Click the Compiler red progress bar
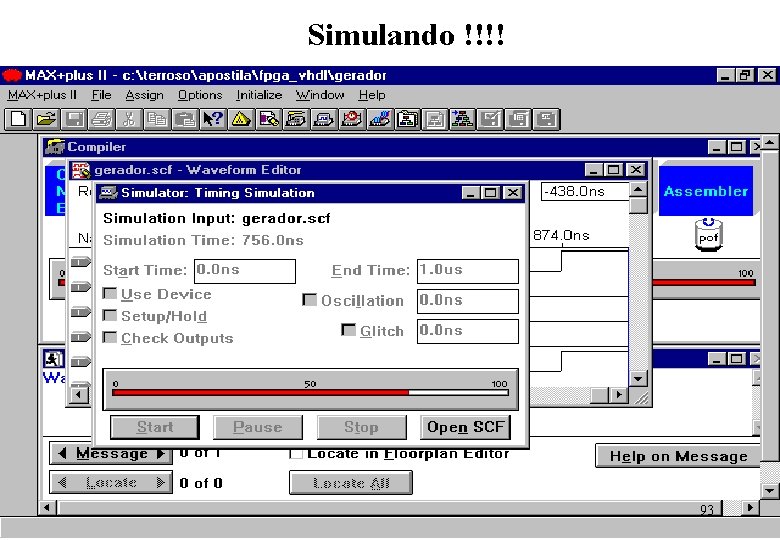The image size is (780, 540). (x=704, y=282)
